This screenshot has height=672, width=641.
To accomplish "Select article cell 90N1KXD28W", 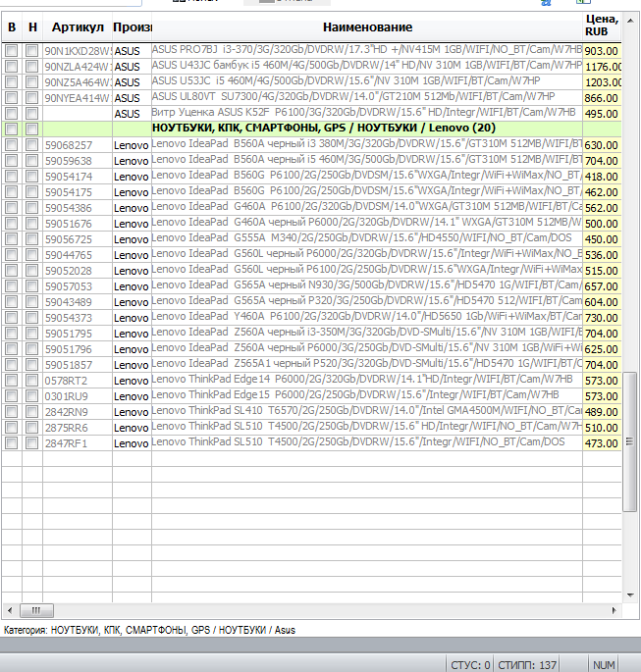I will pyautogui.click(x=78, y=51).
